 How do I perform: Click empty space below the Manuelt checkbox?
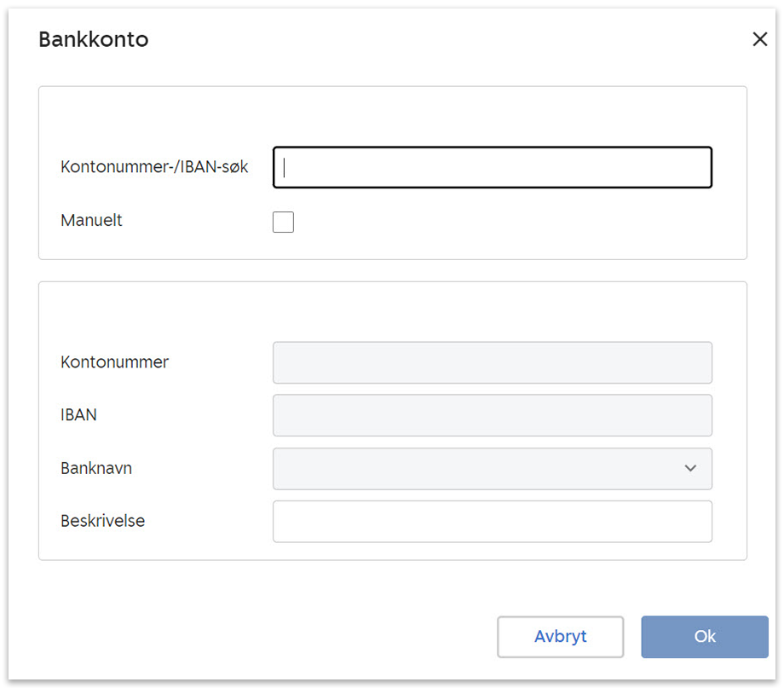(x=283, y=246)
